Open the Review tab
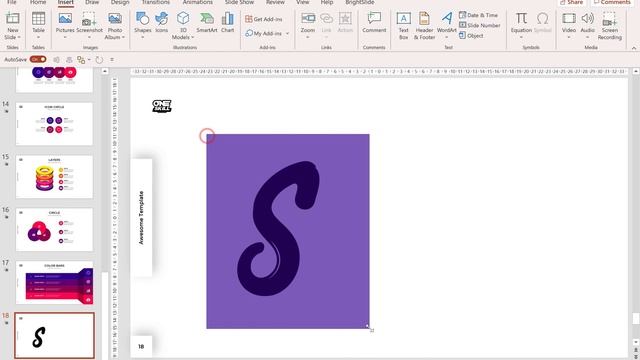The image size is (640, 360). coord(275,2)
